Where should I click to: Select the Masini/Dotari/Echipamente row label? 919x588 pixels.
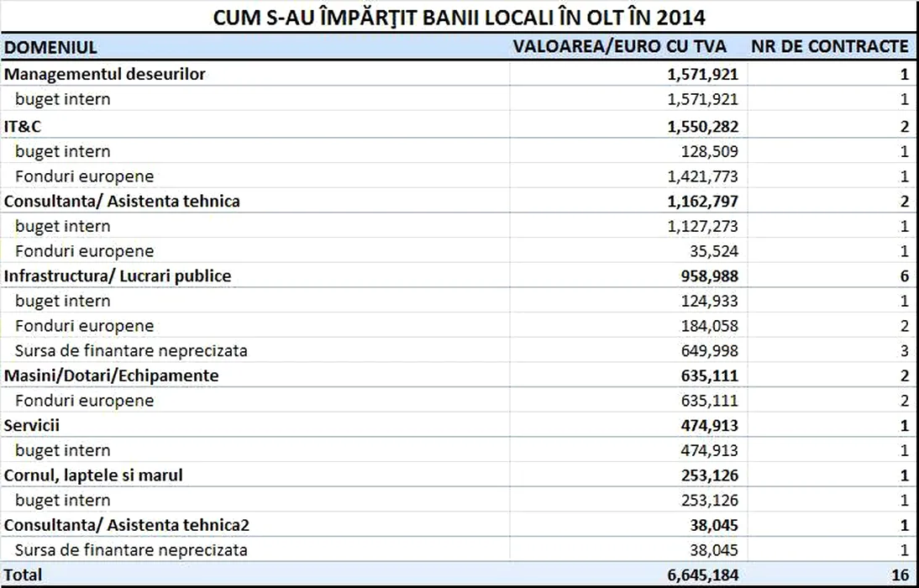[x=111, y=375]
